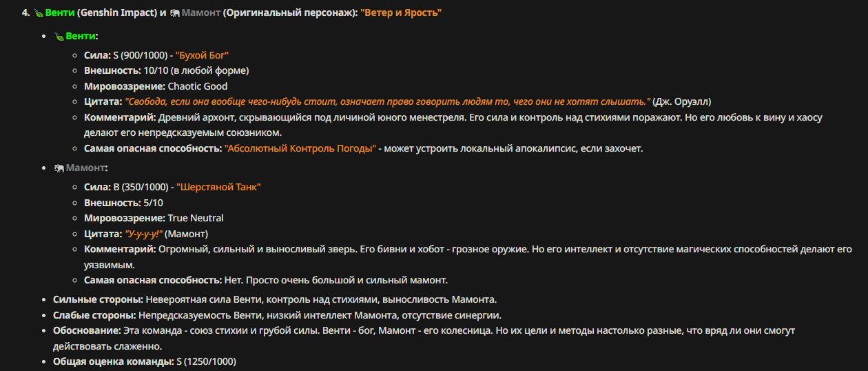The height and width of the screenshot is (371, 868).
Task: Click the green Венти name in the heading
Action: (x=60, y=13)
